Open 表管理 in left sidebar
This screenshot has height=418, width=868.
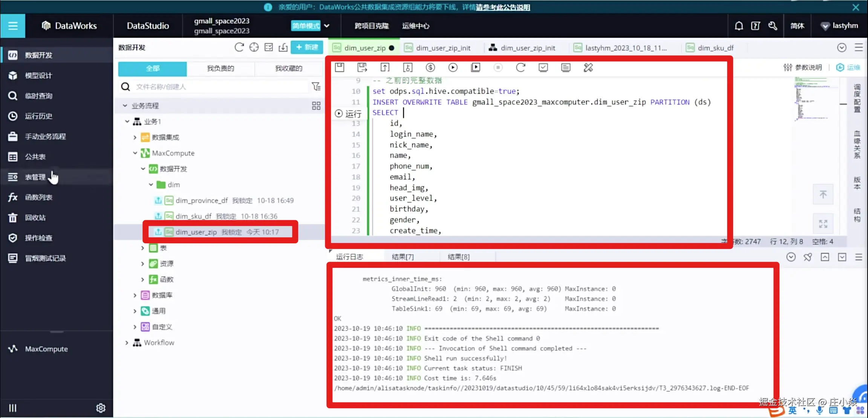35,177
